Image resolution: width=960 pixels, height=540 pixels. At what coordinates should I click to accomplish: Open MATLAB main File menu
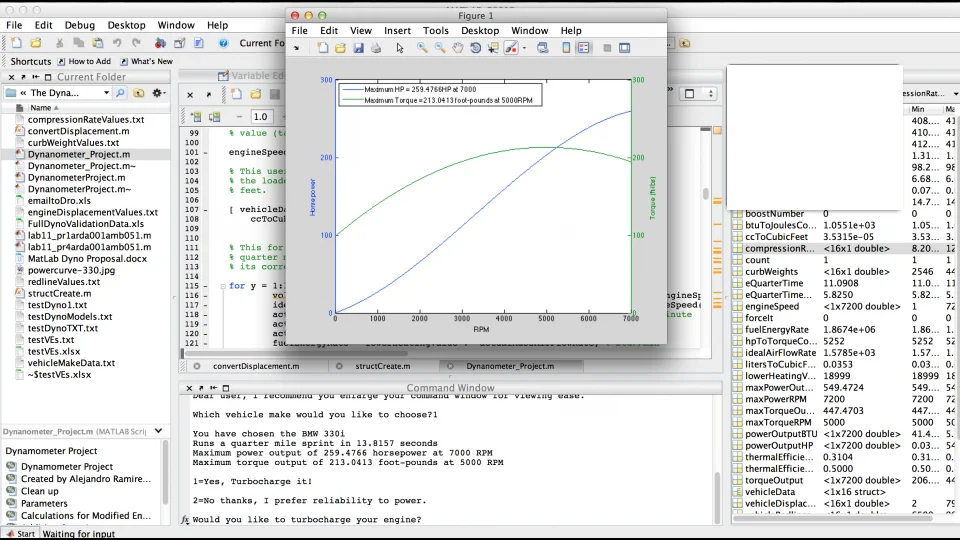(14, 25)
